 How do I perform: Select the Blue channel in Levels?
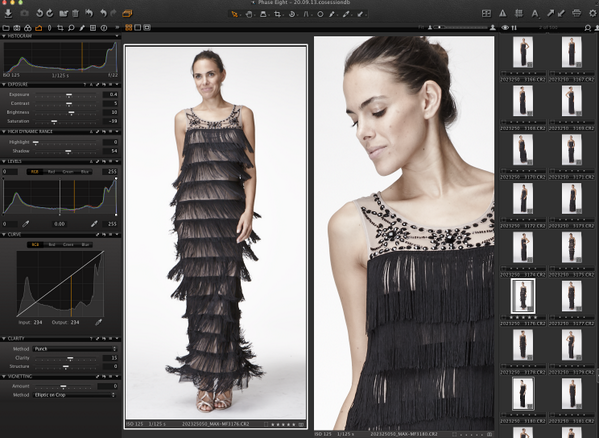tap(84, 172)
